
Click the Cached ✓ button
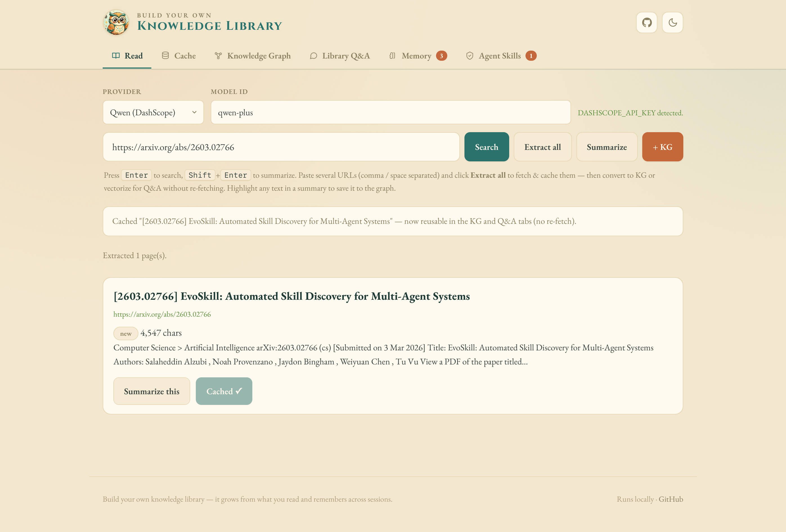(224, 391)
